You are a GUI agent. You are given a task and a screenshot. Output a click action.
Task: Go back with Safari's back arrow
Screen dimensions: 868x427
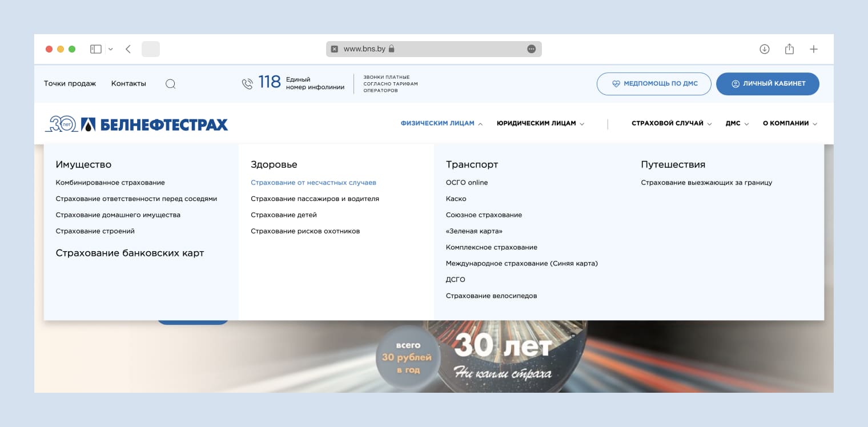tap(128, 49)
